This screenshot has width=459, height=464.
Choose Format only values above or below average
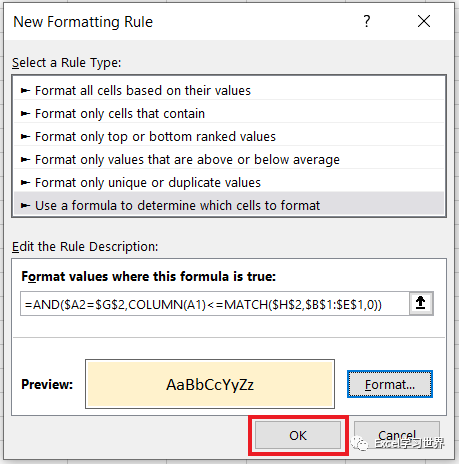click(x=229, y=160)
